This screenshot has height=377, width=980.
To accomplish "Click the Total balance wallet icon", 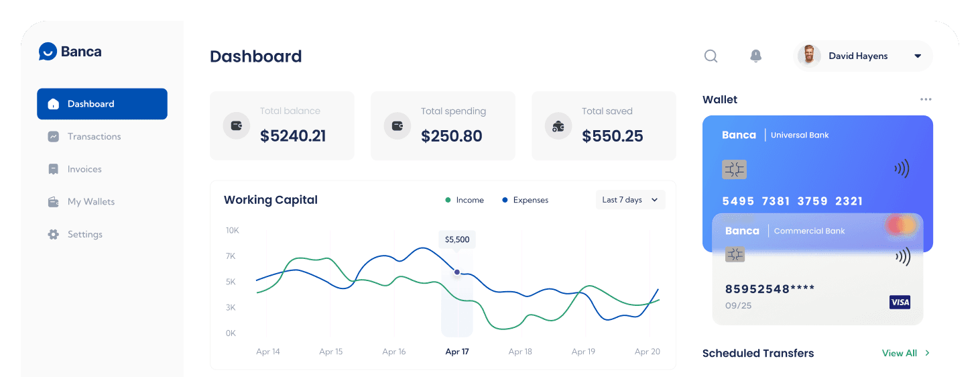I will [236, 125].
